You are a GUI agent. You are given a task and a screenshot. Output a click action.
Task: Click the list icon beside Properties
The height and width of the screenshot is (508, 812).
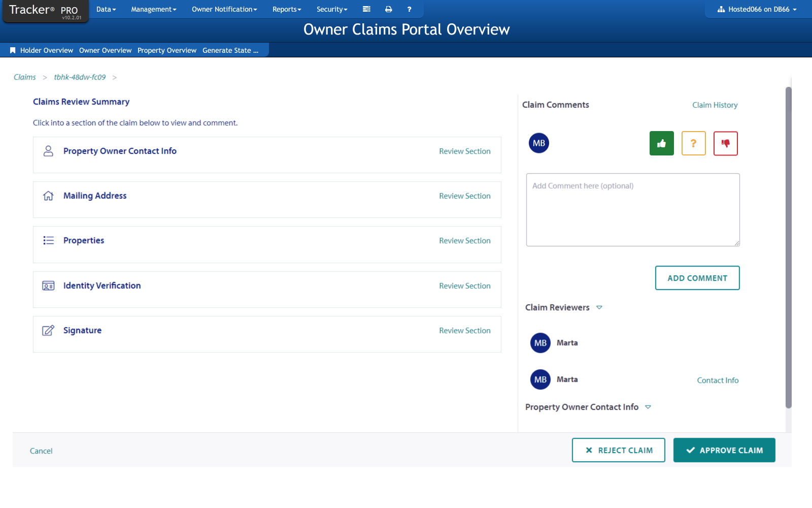point(48,240)
